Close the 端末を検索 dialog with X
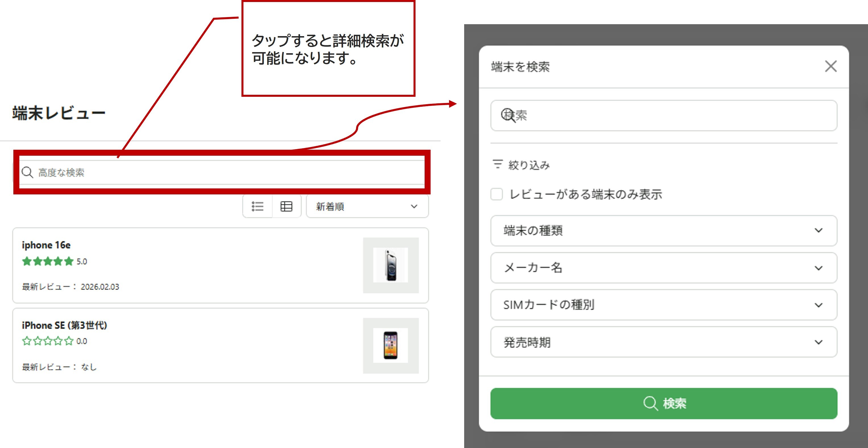 point(830,66)
